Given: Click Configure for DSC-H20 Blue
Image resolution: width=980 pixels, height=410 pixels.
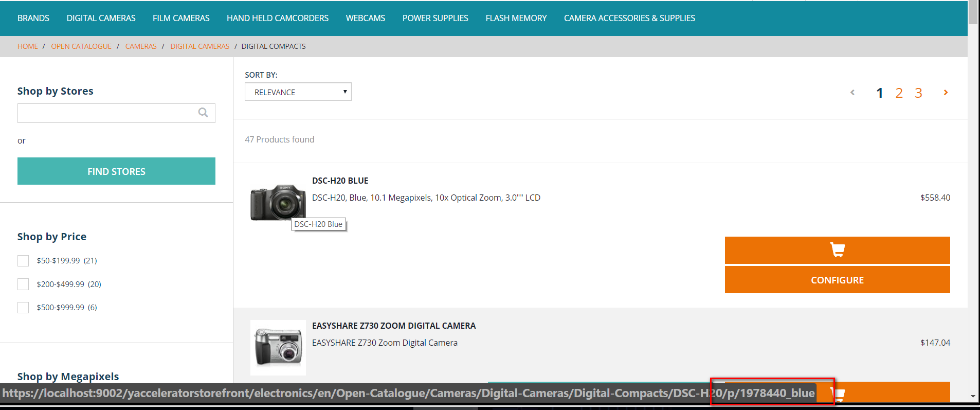Looking at the screenshot, I should 837,280.
